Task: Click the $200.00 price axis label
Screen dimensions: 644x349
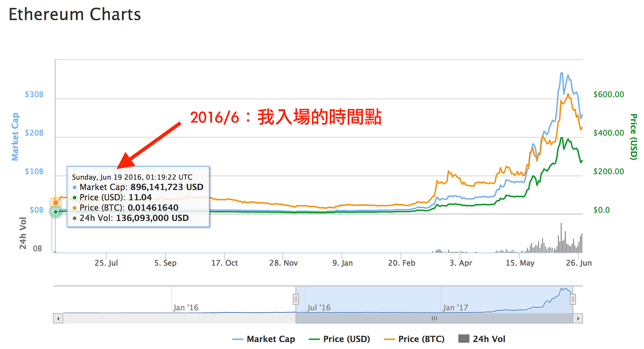Action: pos(609,172)
